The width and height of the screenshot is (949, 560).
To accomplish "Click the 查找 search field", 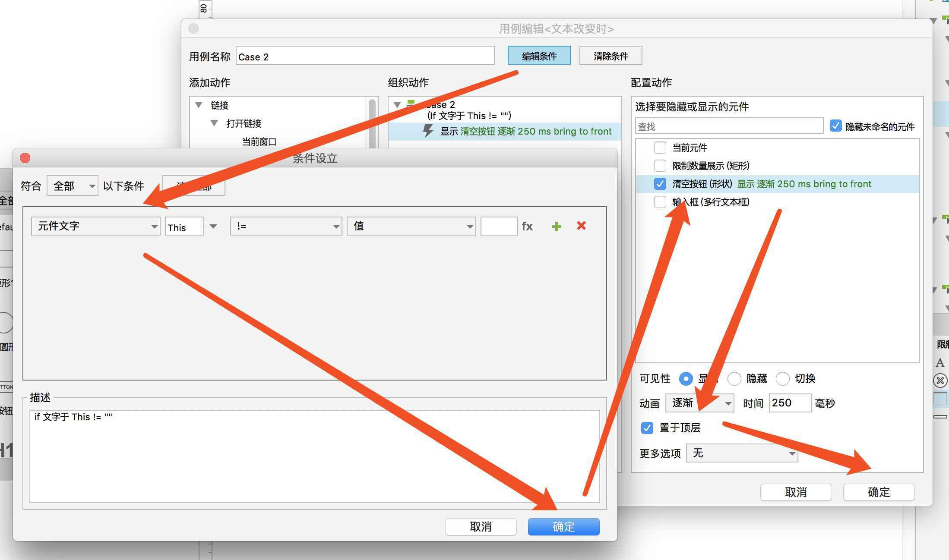I will pos(729,126).
